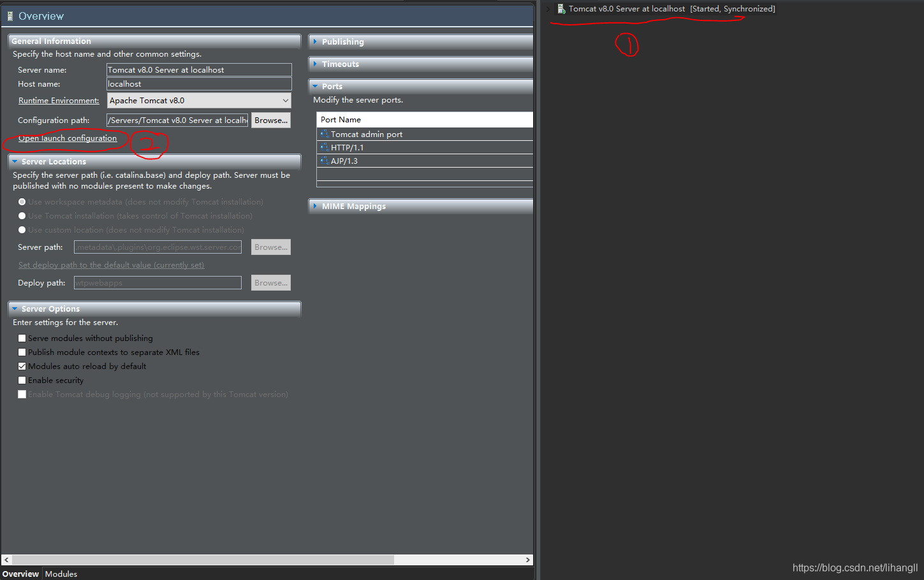Screen dimensions: 924x580
Task: Click Set deploy path to default value link
Action: point(111,265)
